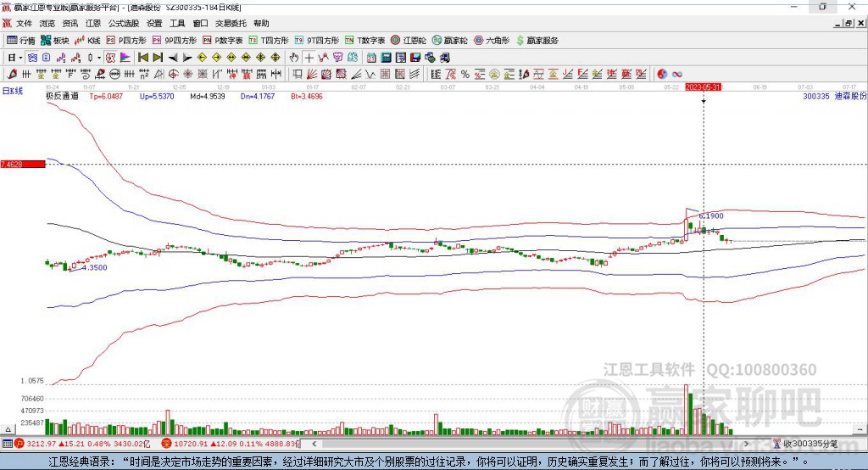Expand the candlestick style dropdown arrow
868x470 pixels.
[98, 58]
